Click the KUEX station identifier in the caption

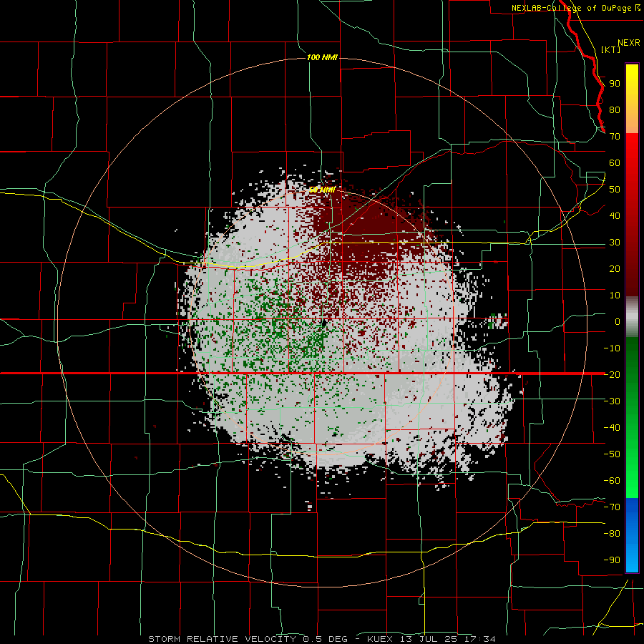coord(380,639)
